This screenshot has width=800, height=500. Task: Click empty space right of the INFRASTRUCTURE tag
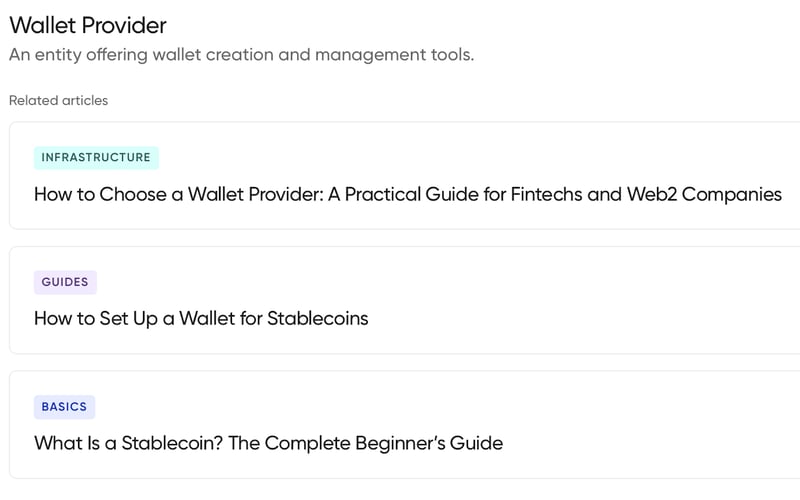tap(450, 157)
